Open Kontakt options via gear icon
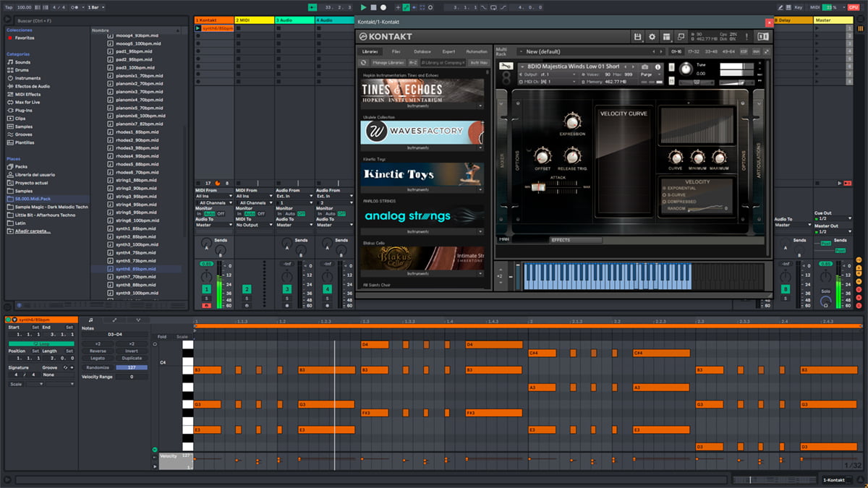This screenshot has width=868, height=488. point(652,36)
